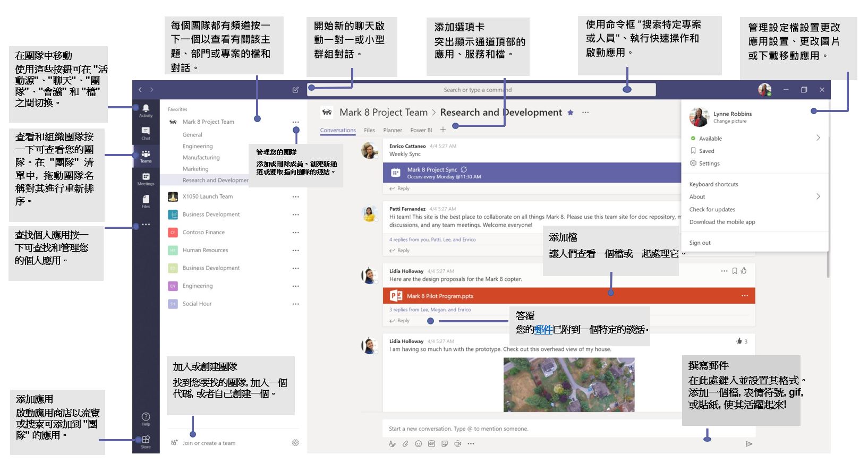Open the Mark 8 Pilot Program.pptx attachment

pos(569,296)
